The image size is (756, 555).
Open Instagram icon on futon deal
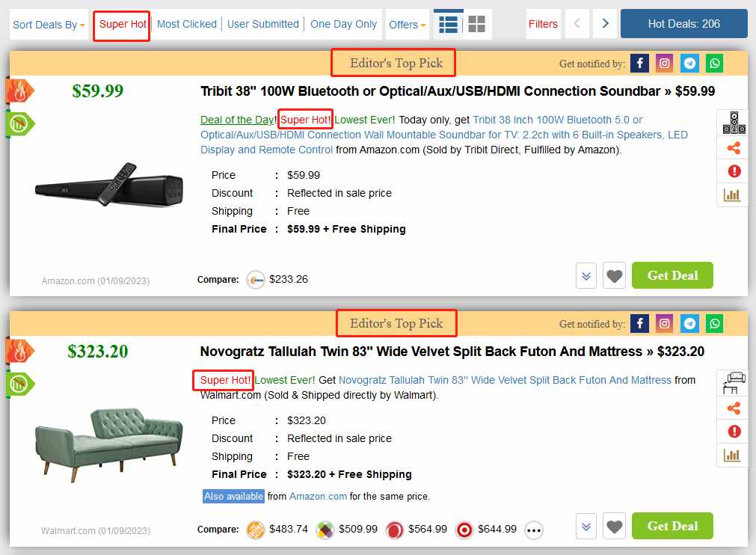coord(664,324)
